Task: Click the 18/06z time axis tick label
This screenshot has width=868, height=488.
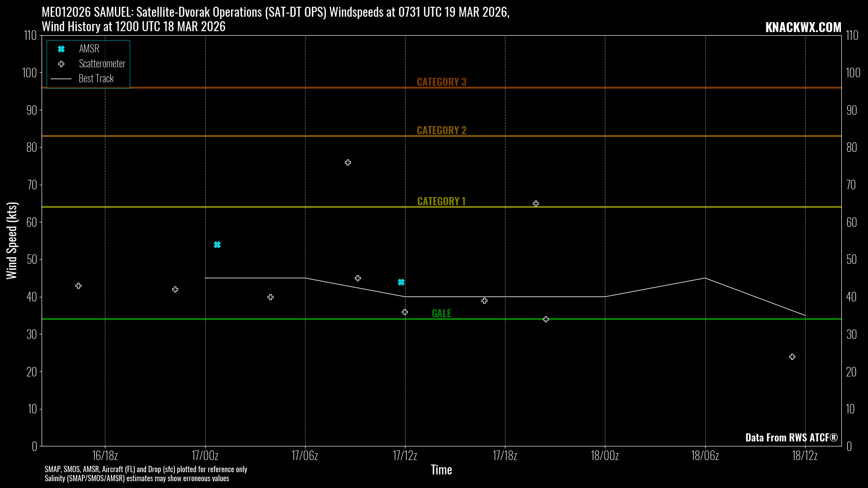Action: click(705, 455)
